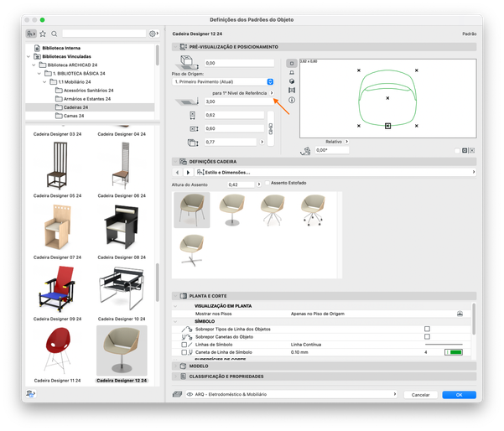Select Cadeira Designer 09 24 thumbnail
The height and width of the screenshot is (431, 504).
(x=56, y=289)
